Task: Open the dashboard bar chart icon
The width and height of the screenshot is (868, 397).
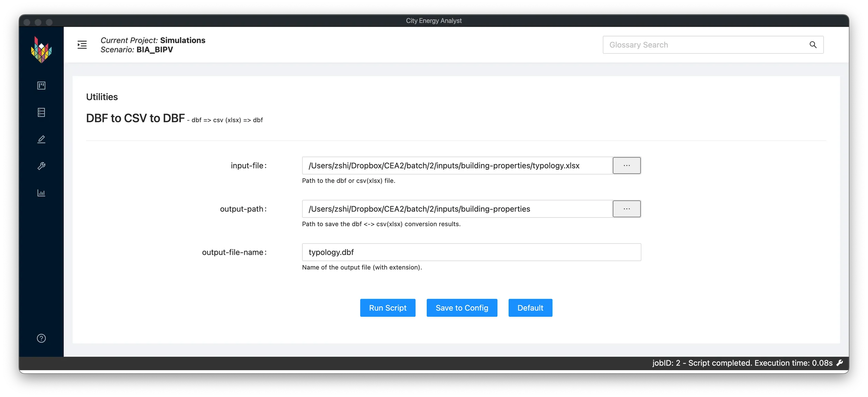Action: point(41,193)
